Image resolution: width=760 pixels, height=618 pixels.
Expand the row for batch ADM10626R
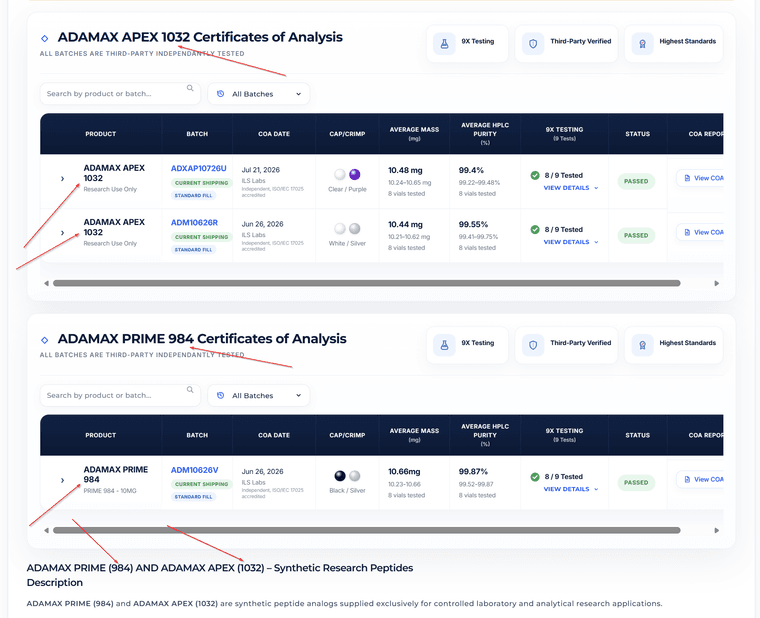[x=62, y=233]
